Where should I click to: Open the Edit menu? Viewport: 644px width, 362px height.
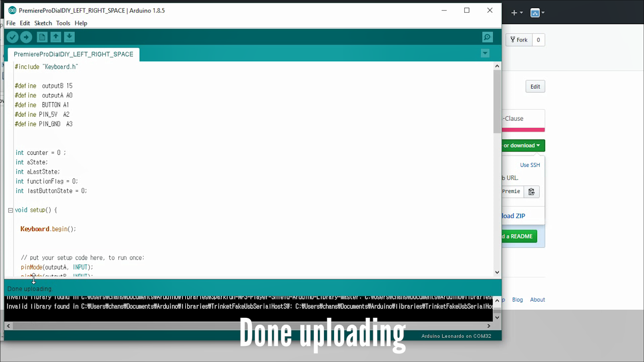(x=25, y=23)
